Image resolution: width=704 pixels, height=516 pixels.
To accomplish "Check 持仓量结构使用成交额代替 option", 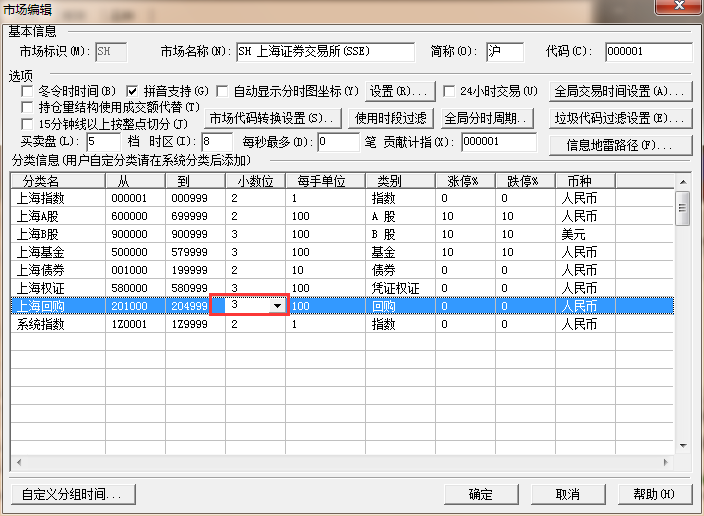I will [x=28, y=108].
